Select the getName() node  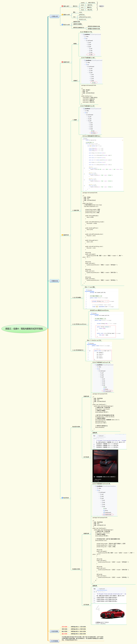(x=82, y=15)
